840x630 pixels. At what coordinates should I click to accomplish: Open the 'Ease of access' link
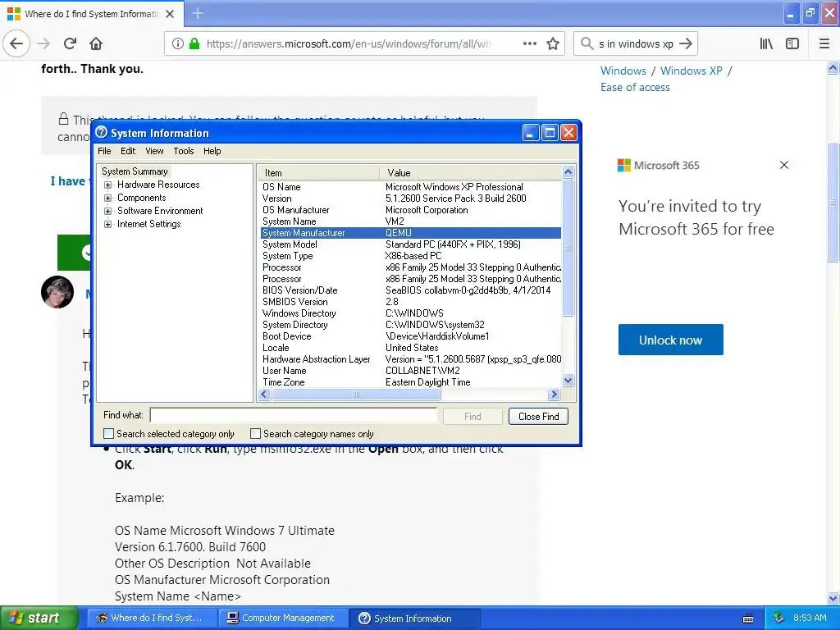point(635,87)
